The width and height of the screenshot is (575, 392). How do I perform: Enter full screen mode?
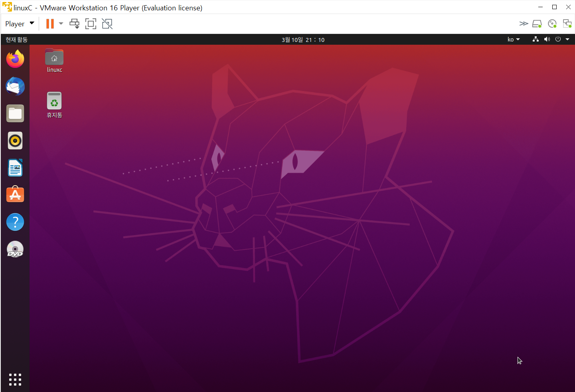91,24
